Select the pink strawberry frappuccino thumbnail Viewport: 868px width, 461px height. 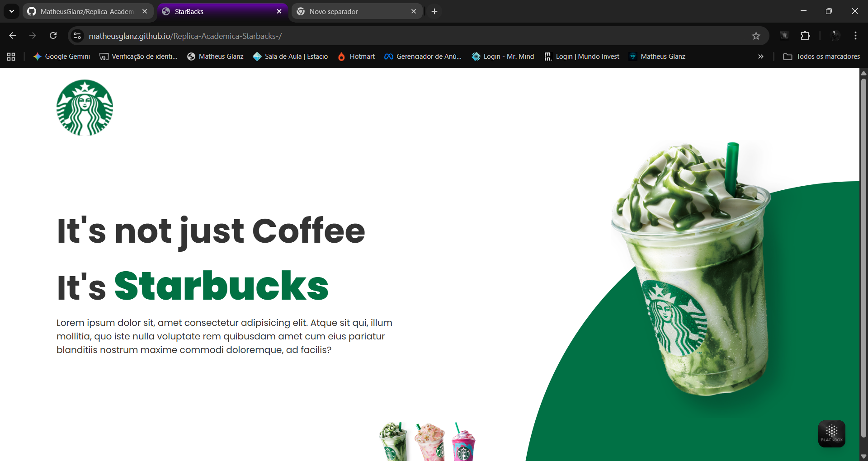(430, 442)
